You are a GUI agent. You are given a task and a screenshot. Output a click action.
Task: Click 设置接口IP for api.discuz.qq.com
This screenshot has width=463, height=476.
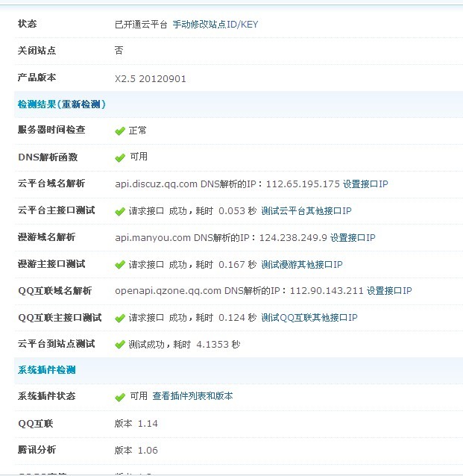[365, 184]
